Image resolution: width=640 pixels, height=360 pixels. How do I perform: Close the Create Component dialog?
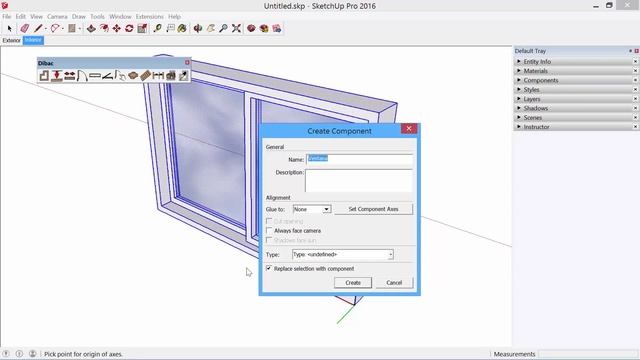[x=409, y=129]
